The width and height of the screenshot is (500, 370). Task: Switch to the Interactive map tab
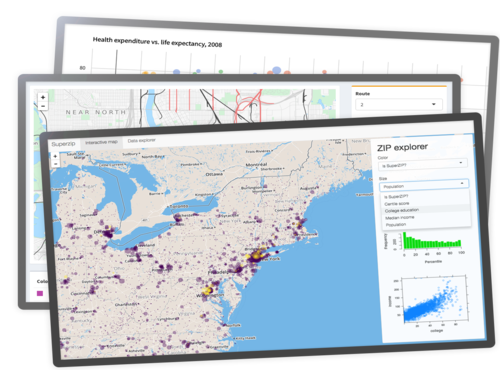click(101, 142)
